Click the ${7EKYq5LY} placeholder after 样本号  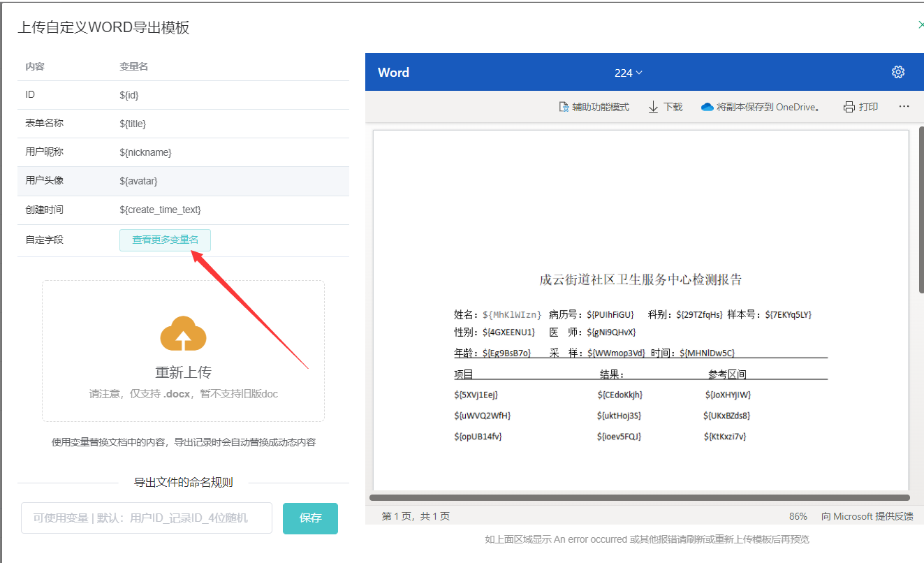(x=788, y=314)
